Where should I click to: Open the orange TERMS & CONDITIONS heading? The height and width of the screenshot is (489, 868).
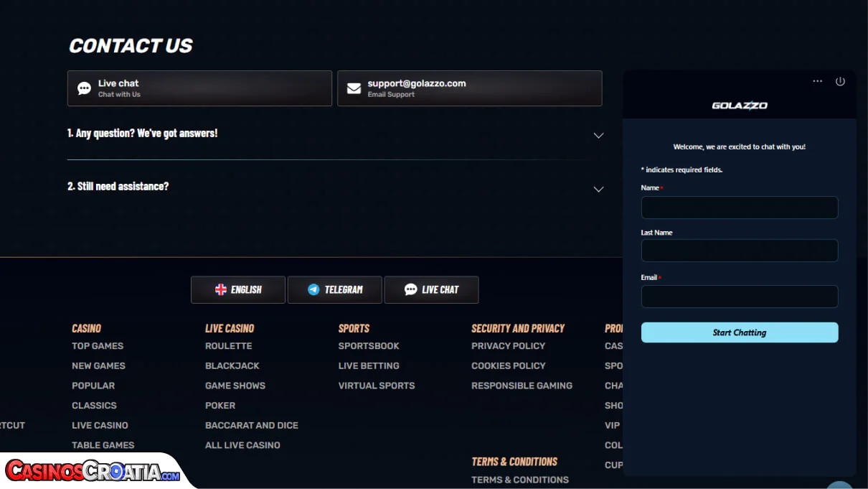pos(514,462)
